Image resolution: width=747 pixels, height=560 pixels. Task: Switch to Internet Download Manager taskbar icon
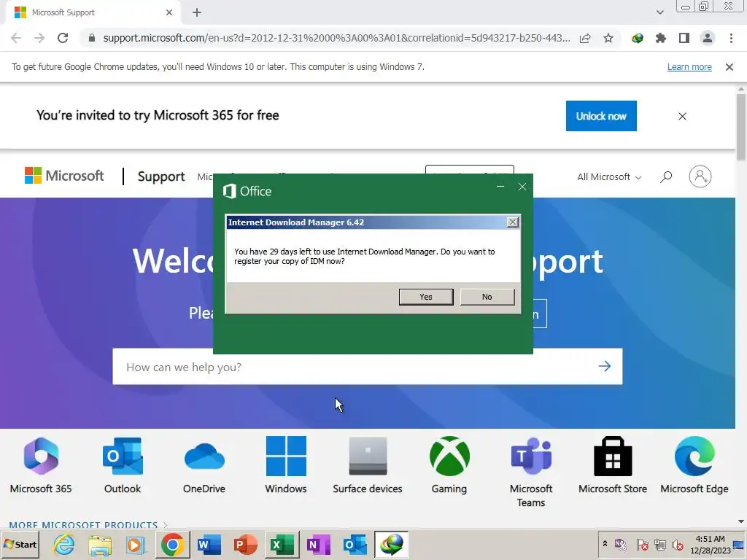[391, 544]
